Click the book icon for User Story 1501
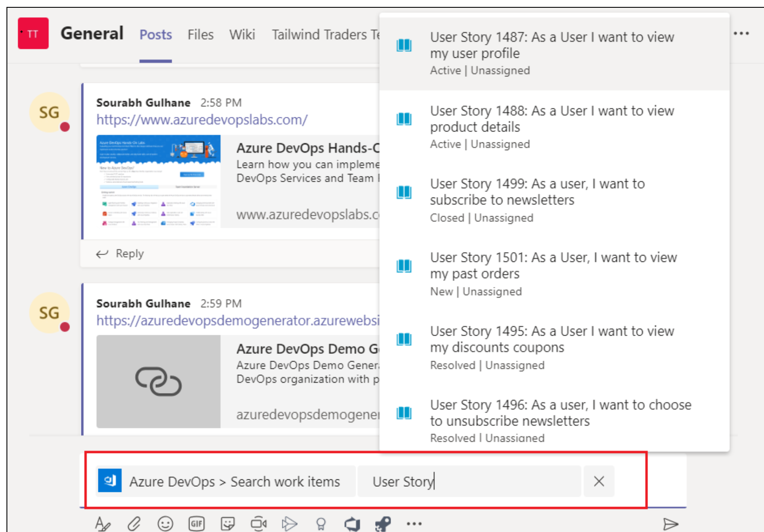This screenshot has width=764, height=532. (404, 266)
